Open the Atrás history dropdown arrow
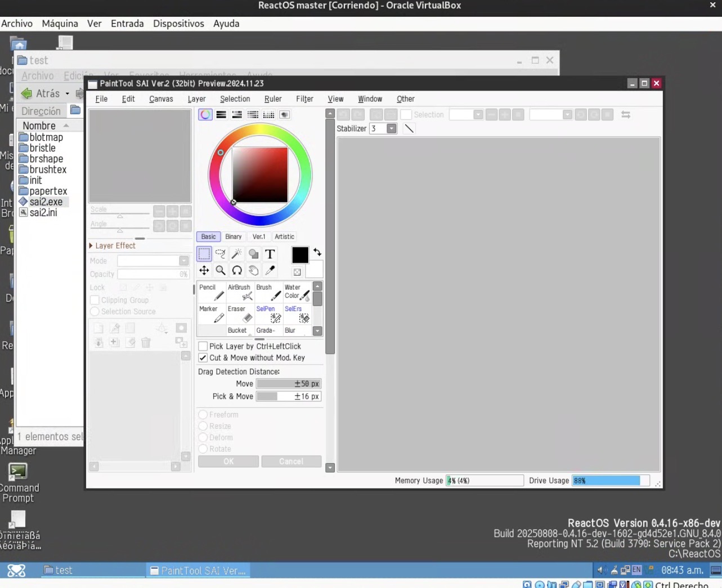This screenshot has width=722, height=588. pos(68,94)
